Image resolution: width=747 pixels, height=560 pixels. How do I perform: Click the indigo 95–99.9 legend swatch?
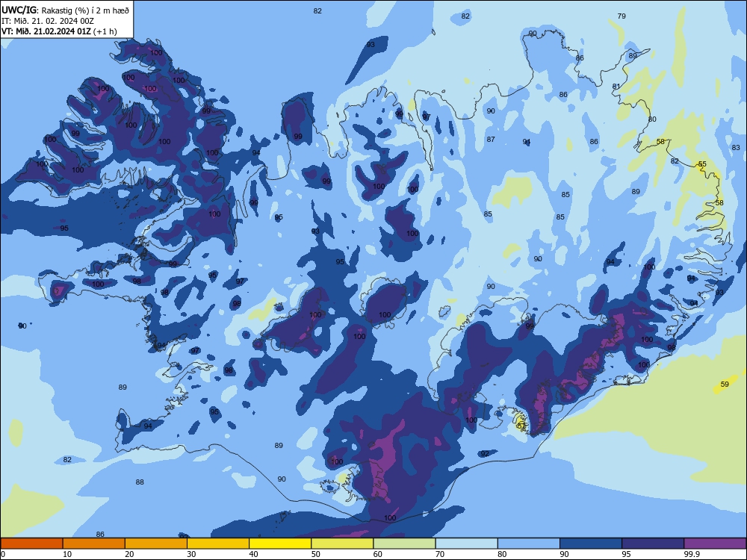[653, 544]
